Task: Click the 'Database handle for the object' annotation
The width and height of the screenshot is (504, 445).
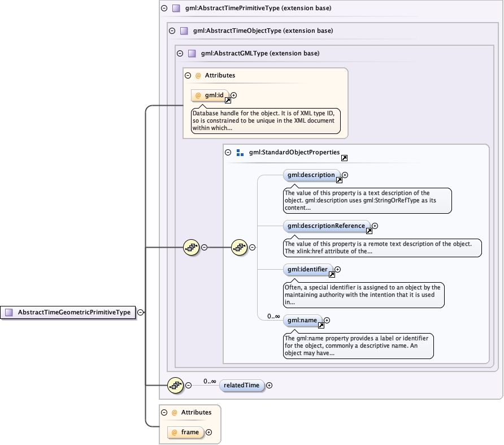Action: 266,120
